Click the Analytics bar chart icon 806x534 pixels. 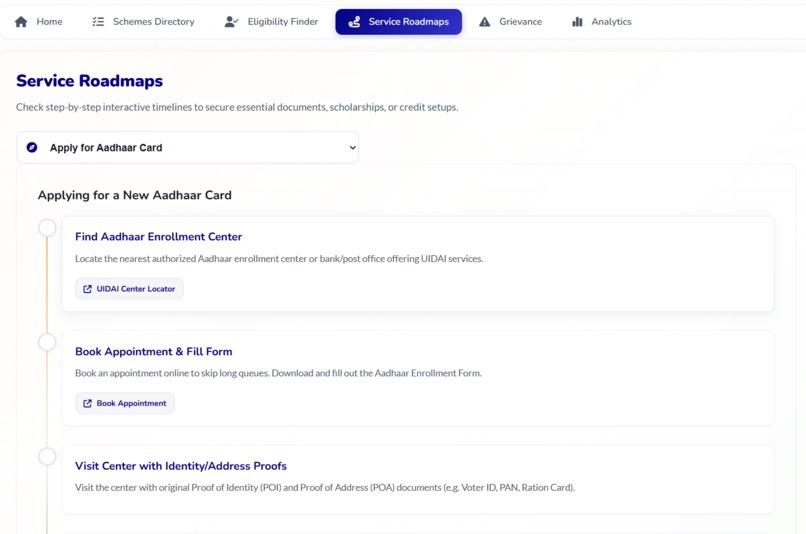[x=577, y=22]
